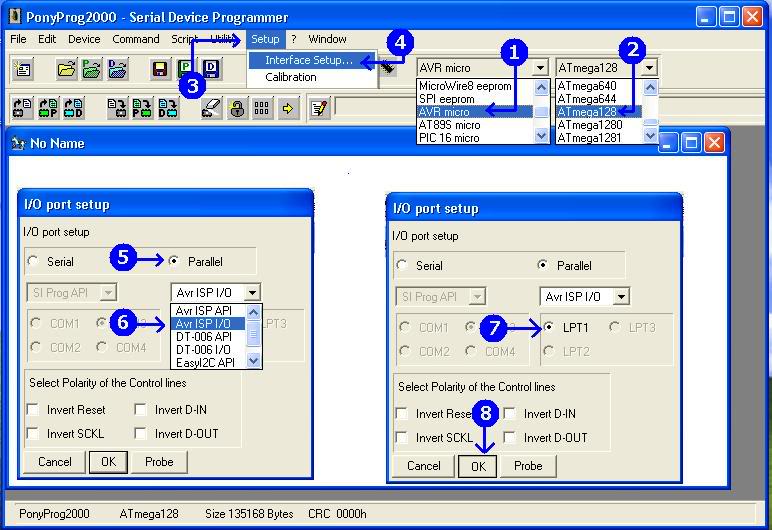Click scroll-down arrow of interface type list
The height and width of the screenshot is (530, 772).
(x=253, y=361)
